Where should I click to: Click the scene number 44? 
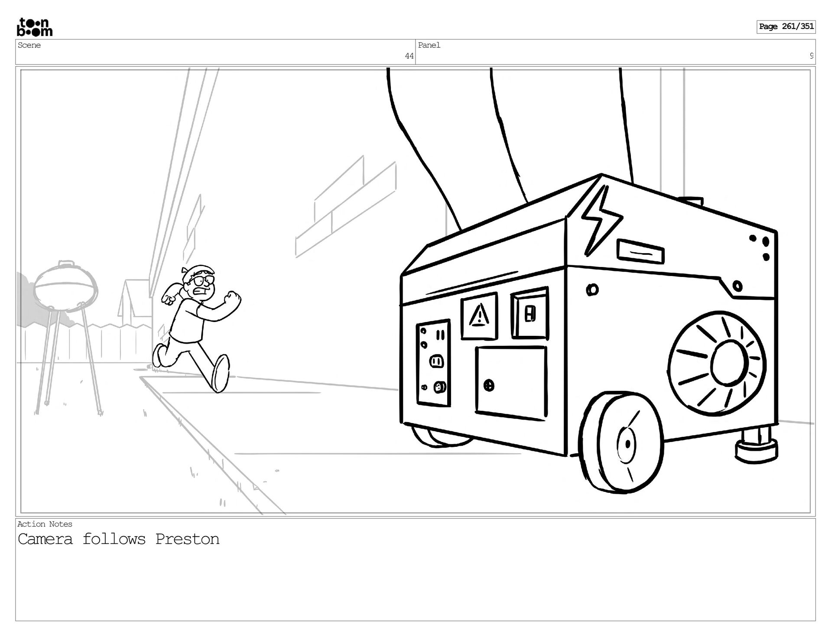tap(409, 56)
